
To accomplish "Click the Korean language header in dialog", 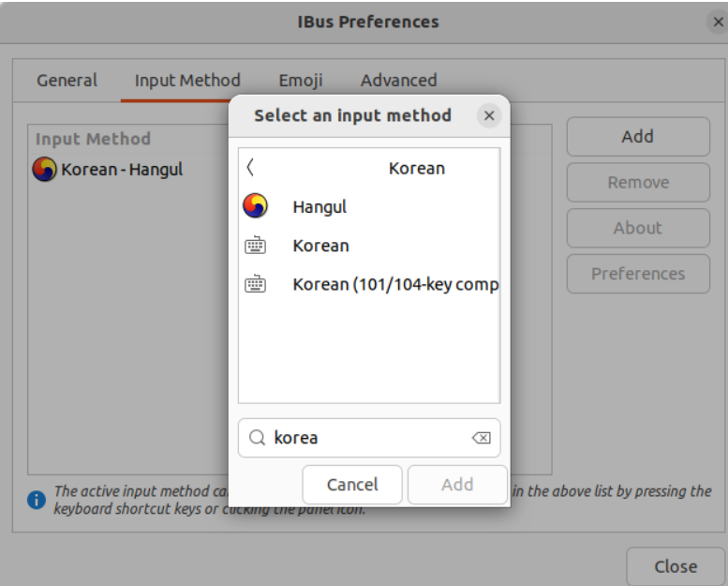I will coord(416,168).
